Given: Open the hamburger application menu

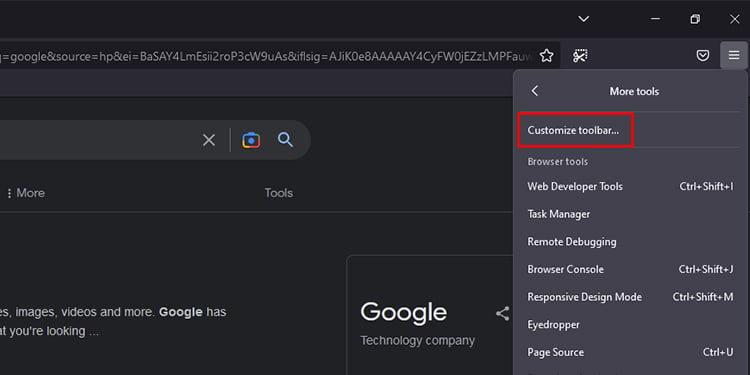Looking at the screenshot, I should 734,55.
